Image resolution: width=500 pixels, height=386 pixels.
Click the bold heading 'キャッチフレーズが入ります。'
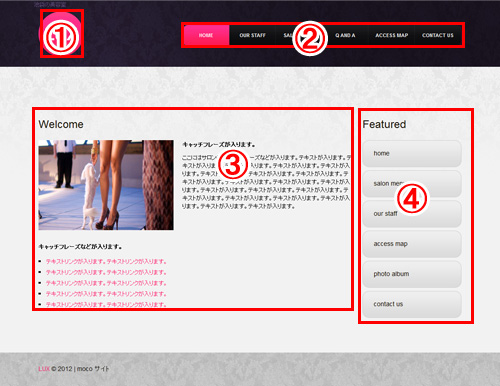tap(219, 145)
